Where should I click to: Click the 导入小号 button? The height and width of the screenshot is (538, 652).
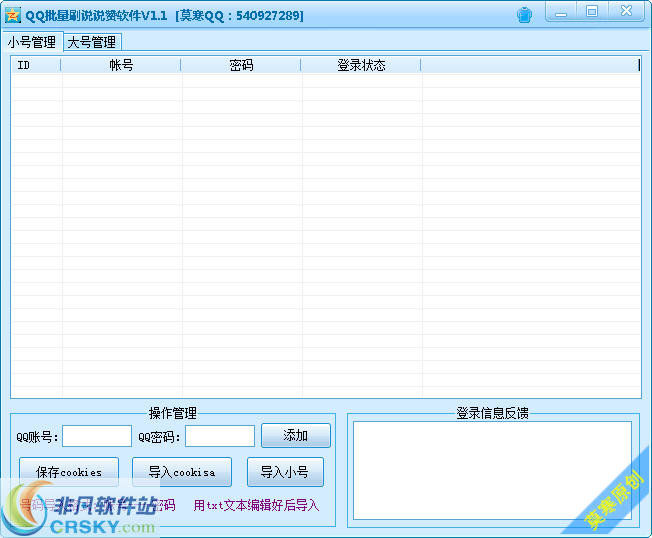(285, 472)
